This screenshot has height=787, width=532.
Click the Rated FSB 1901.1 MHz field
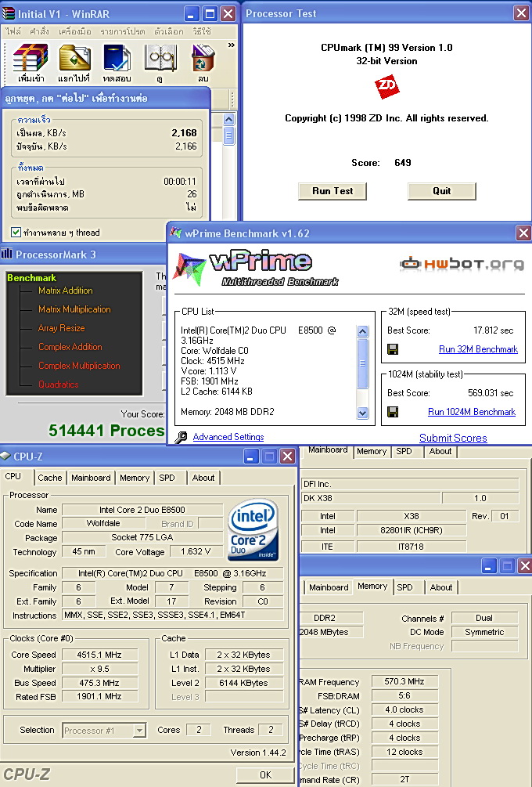[x=99, y=697]
